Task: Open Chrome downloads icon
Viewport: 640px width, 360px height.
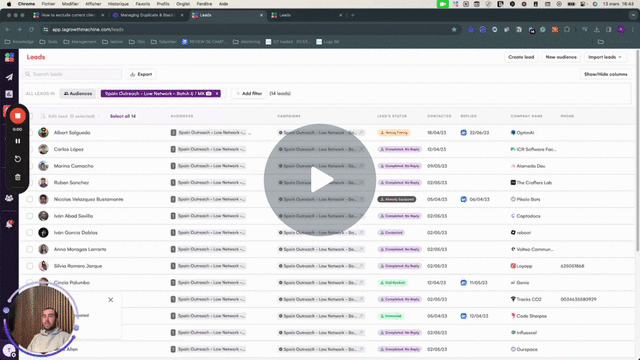Action: point(596,29)
